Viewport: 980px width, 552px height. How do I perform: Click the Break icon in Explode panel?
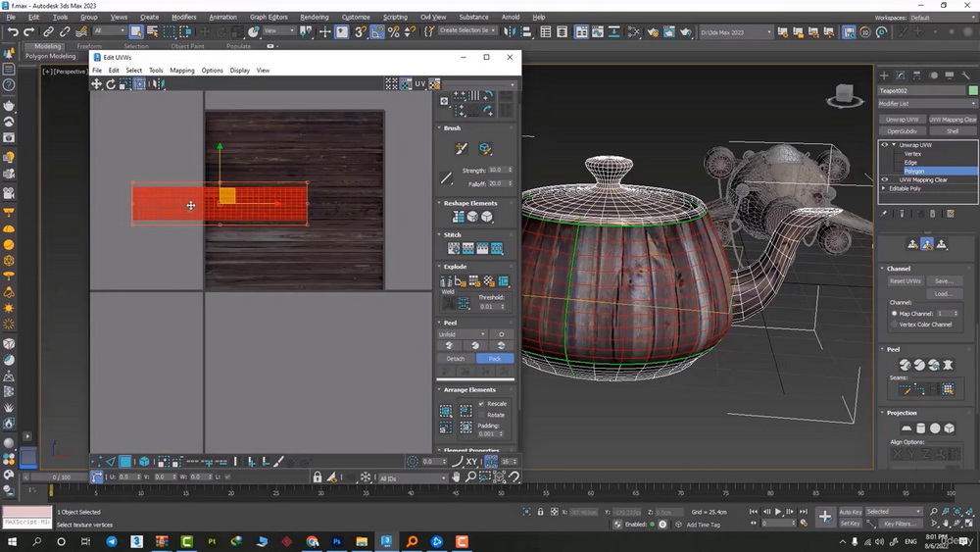[446, 281]
